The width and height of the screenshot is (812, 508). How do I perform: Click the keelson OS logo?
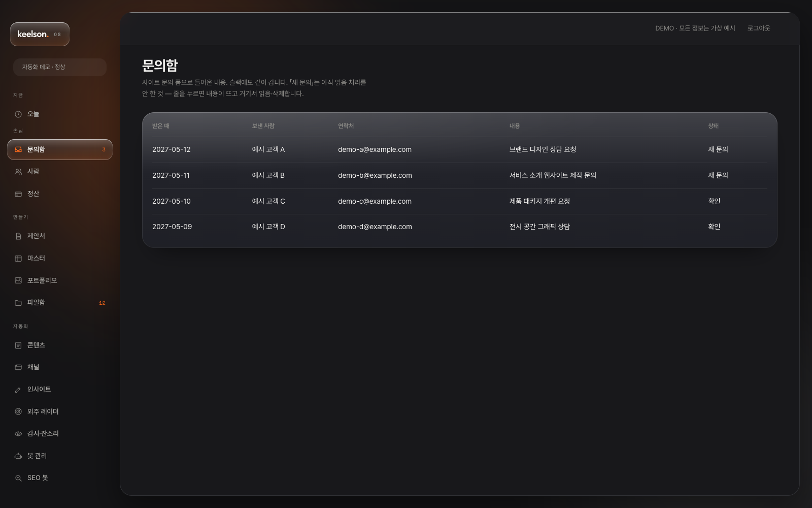[40, 34]
